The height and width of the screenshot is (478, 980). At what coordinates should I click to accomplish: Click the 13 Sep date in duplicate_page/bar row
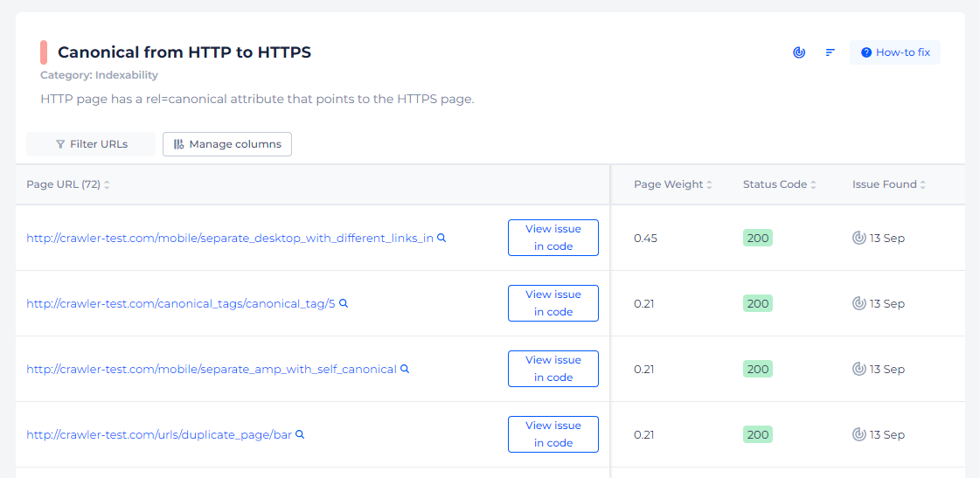click(x=886, y=435)
